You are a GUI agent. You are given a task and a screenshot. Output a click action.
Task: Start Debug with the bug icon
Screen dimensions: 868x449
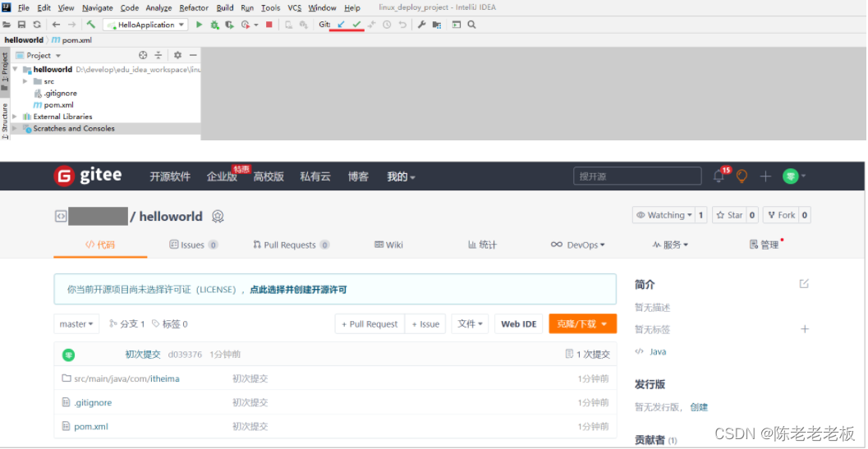coord(215,25)
